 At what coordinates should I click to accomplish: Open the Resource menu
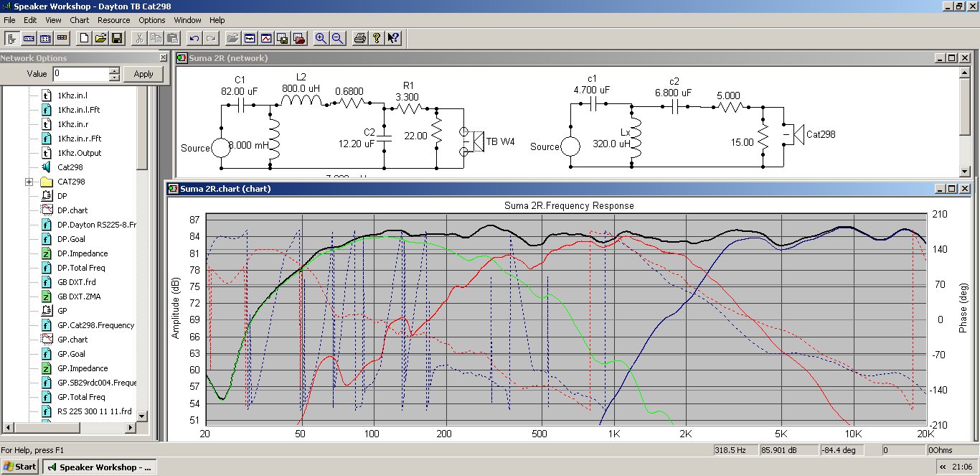[114, 20]
